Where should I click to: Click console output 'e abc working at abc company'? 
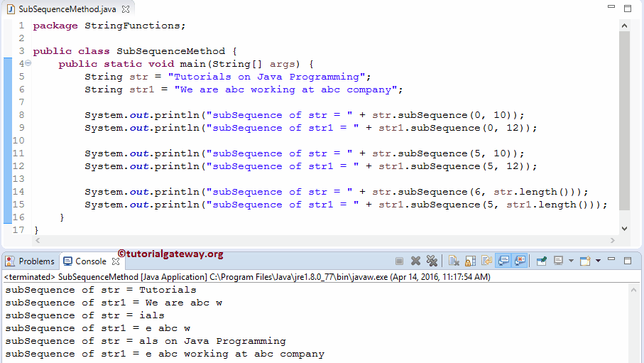point(234,354)
